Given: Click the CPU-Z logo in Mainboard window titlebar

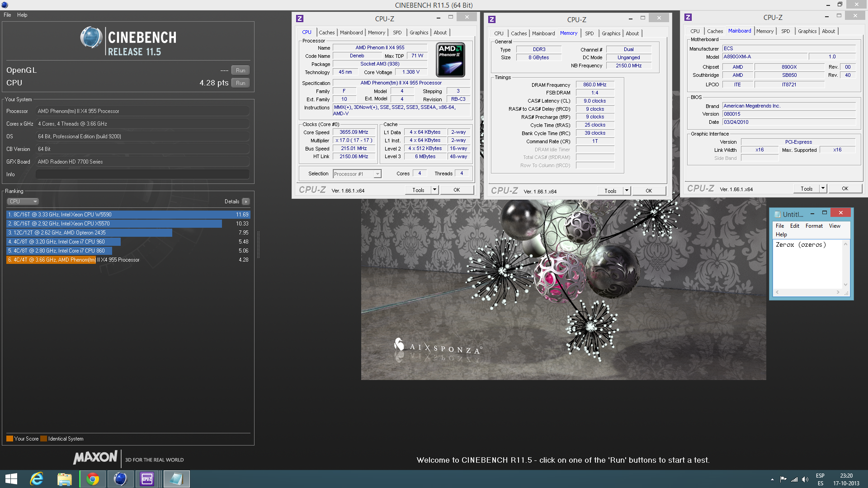Looking at the screenshot, I should [x=688, y=17].
